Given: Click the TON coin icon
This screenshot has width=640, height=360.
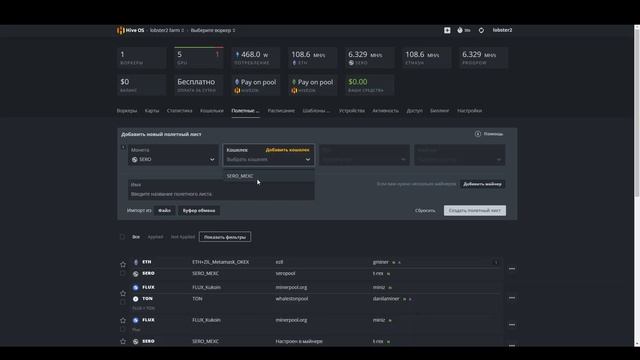Looking at the screenshot, I should (136, 299).
